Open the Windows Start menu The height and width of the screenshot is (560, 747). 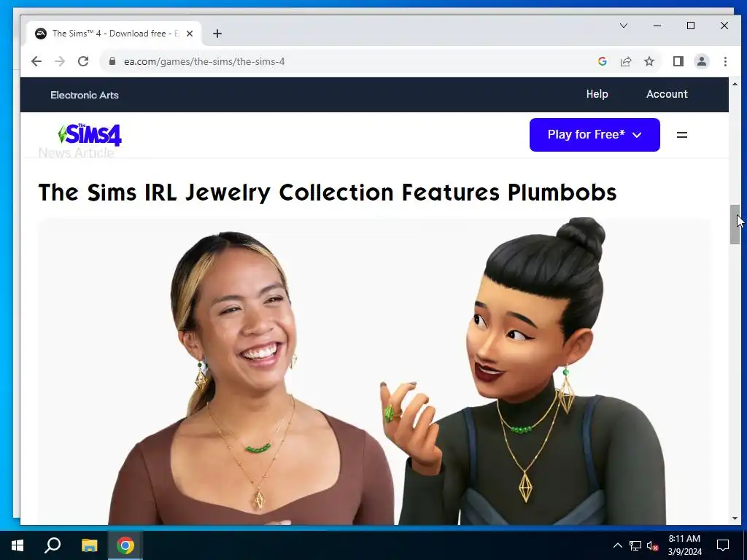18,545
